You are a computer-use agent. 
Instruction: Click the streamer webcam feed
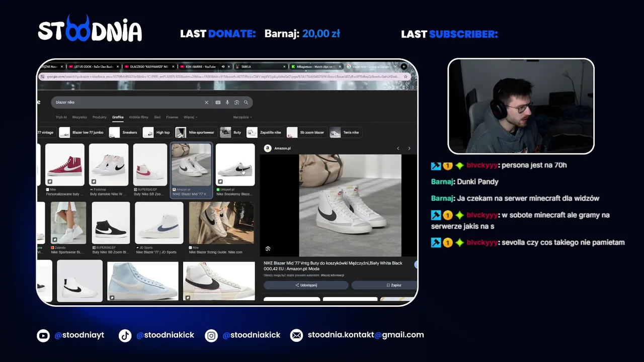point(521,106)
